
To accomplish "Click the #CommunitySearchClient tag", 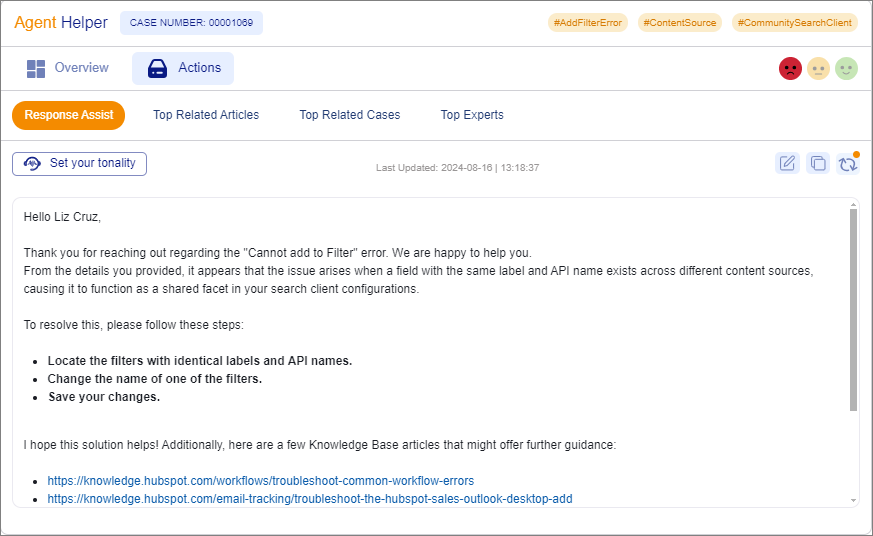I will pos(795,22).
